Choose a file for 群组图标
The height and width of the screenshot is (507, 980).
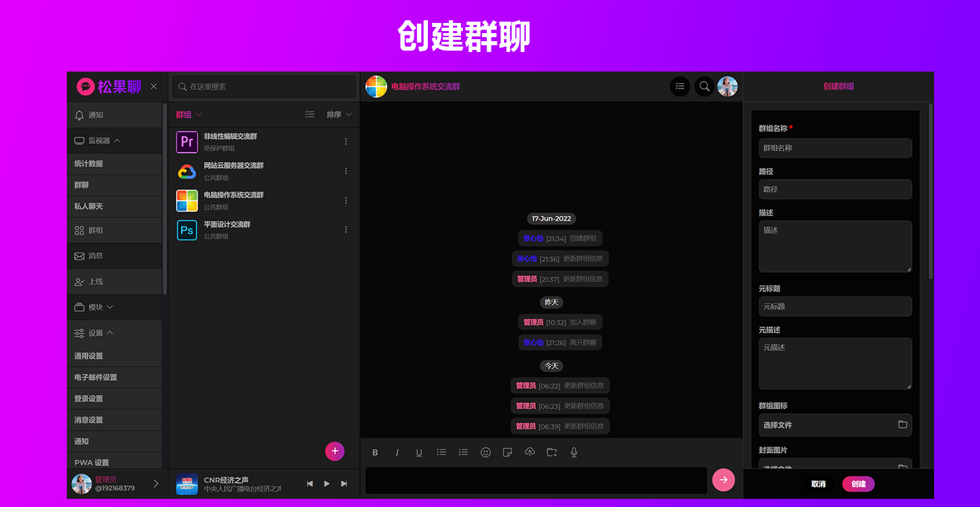pyautogui.click(x=835, y=425)
